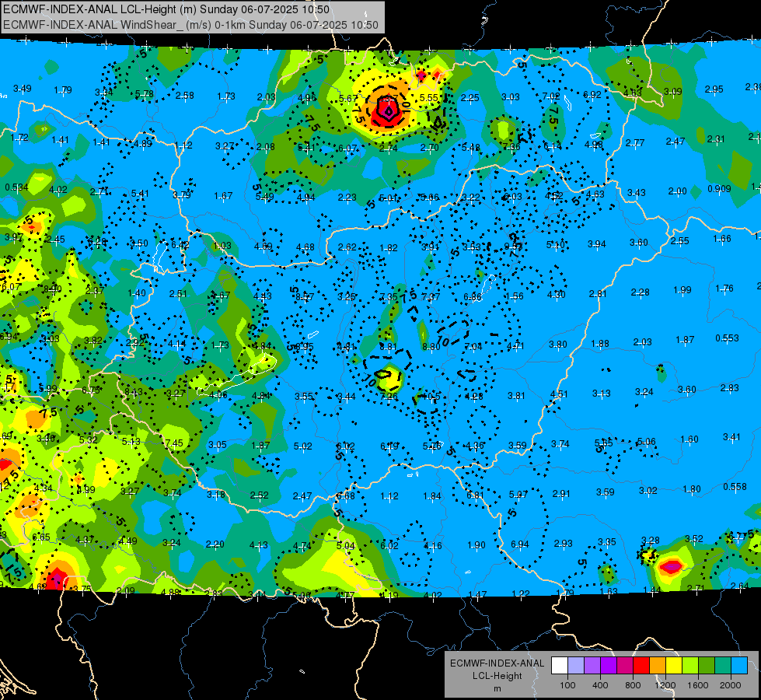This screenshot has width=761, height=700.
Task: Click the legend value 2000
Action: click(731, 685)
